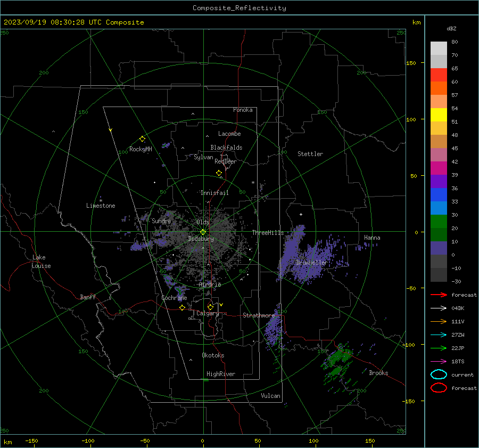Click the Calgary city label
This screenshot has height=448, width=479.
(208, 313)
